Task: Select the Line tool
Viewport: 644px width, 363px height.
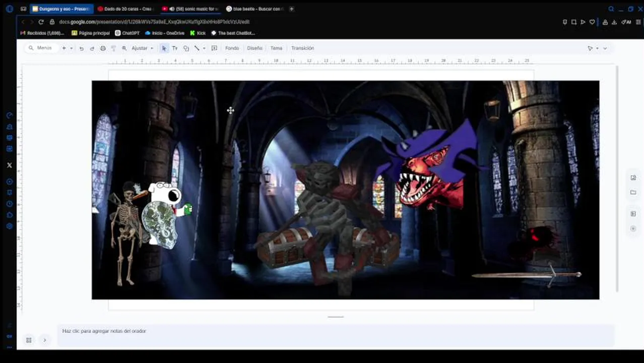Action: (x=197, y=48)
